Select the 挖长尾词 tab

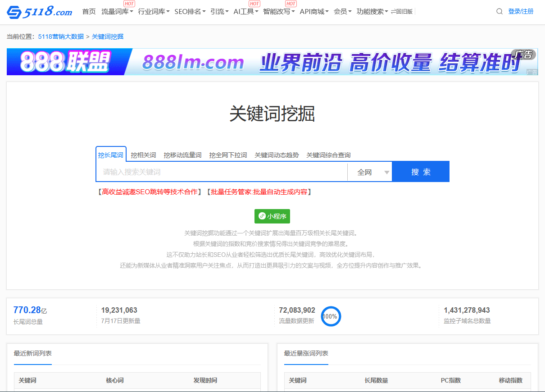111,155
